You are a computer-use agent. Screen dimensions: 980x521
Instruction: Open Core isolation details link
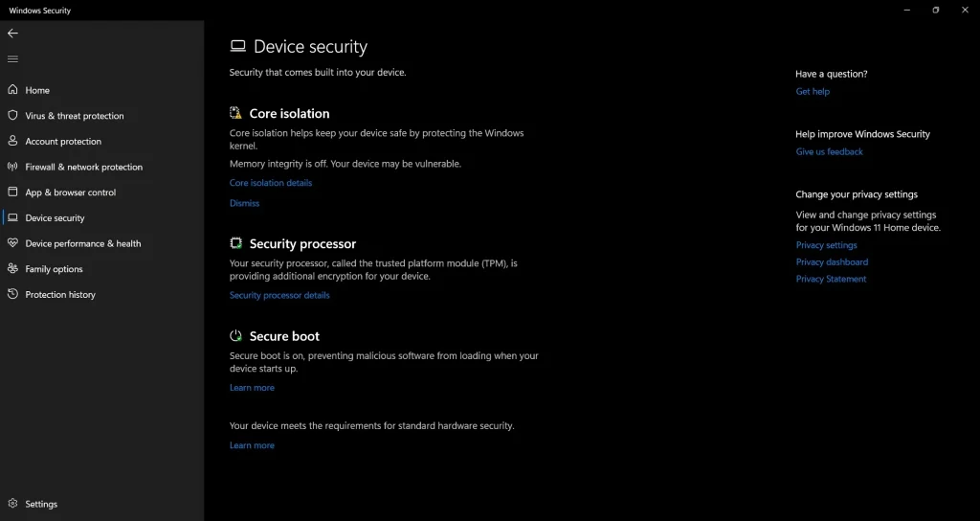pyautogui.click(x=271, y=183)
